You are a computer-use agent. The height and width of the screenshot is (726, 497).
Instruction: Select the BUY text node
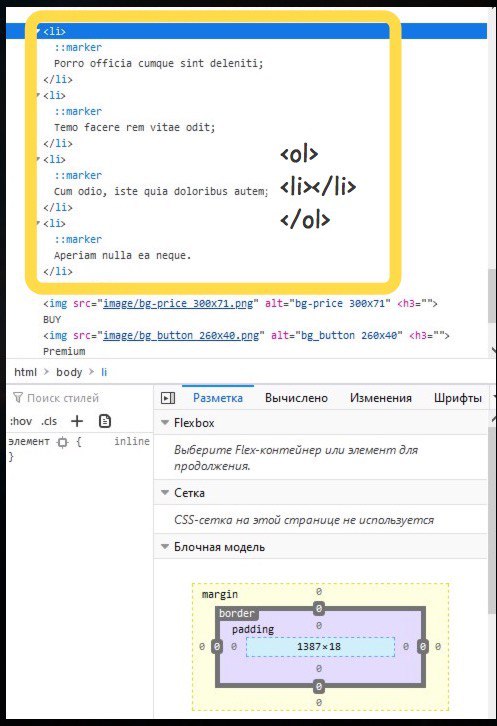tap(52, 319)
